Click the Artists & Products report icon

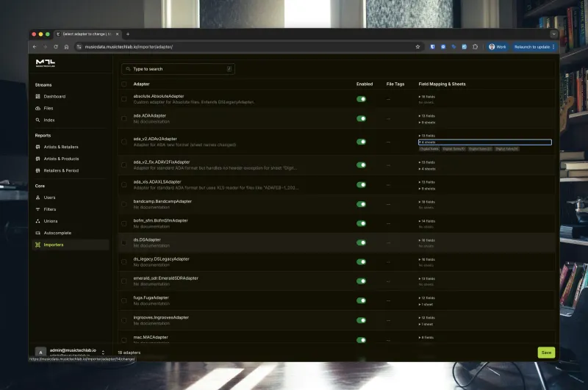coord(38,159)
